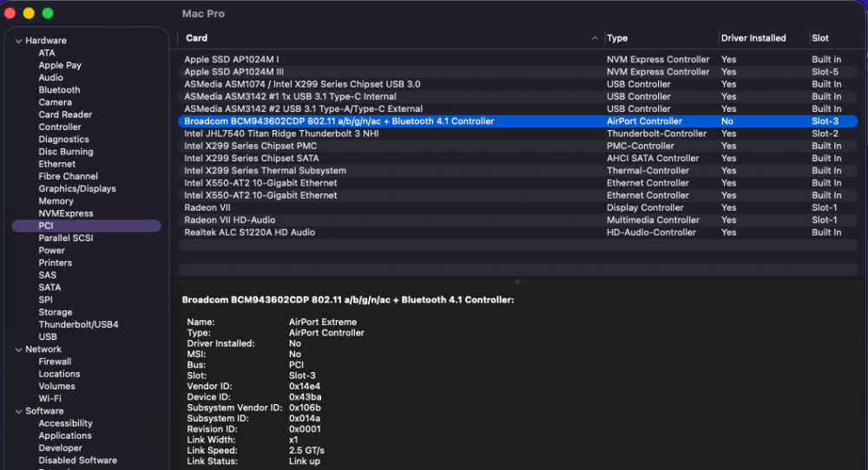This screenshot has width=868, height=470.
Task: Select Firewall under Network
Action: (x=55, y=362)
